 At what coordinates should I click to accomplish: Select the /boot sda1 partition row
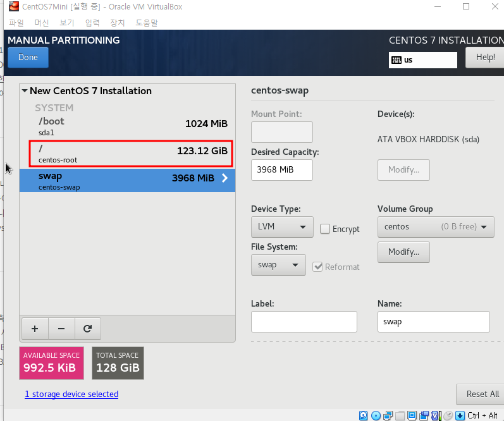pyautogui.click(x=127, y=126)
